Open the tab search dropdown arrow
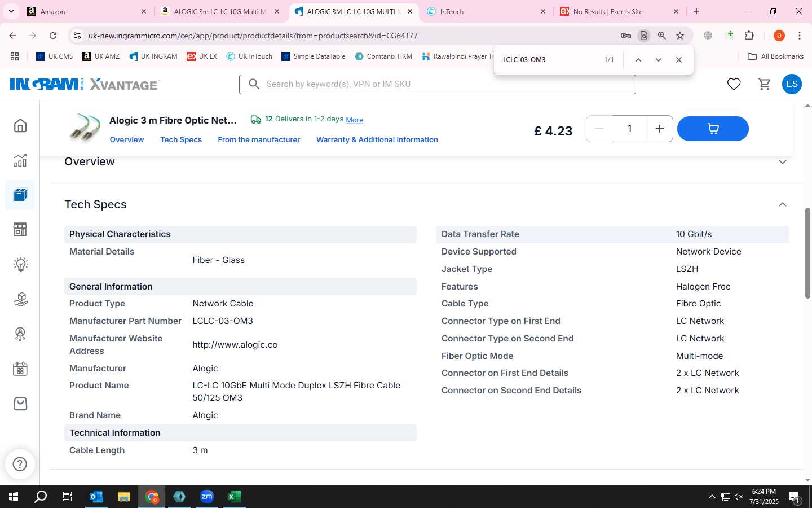The width and height of the screenshot is (812, 508). (x=11, y=11)
